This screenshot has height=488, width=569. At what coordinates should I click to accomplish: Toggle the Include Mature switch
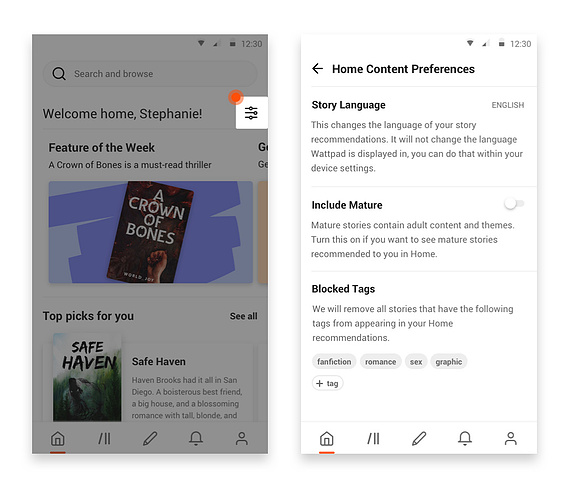tap(514, 204)
